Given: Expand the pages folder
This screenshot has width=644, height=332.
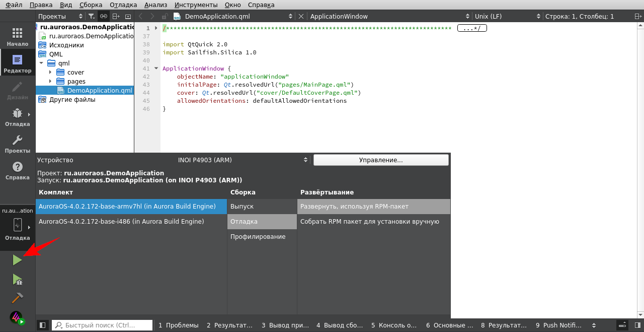Looking at the screenshot, I should (x=50, y=81).
